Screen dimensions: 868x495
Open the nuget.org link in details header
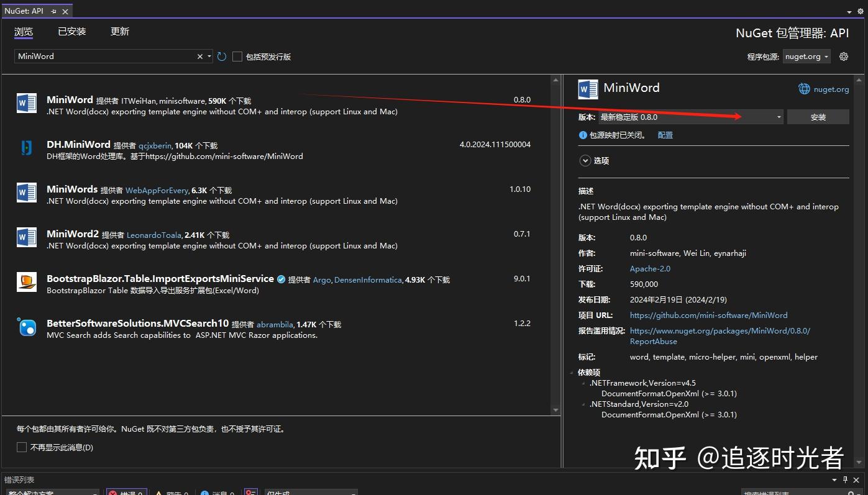tap(831, 89)
